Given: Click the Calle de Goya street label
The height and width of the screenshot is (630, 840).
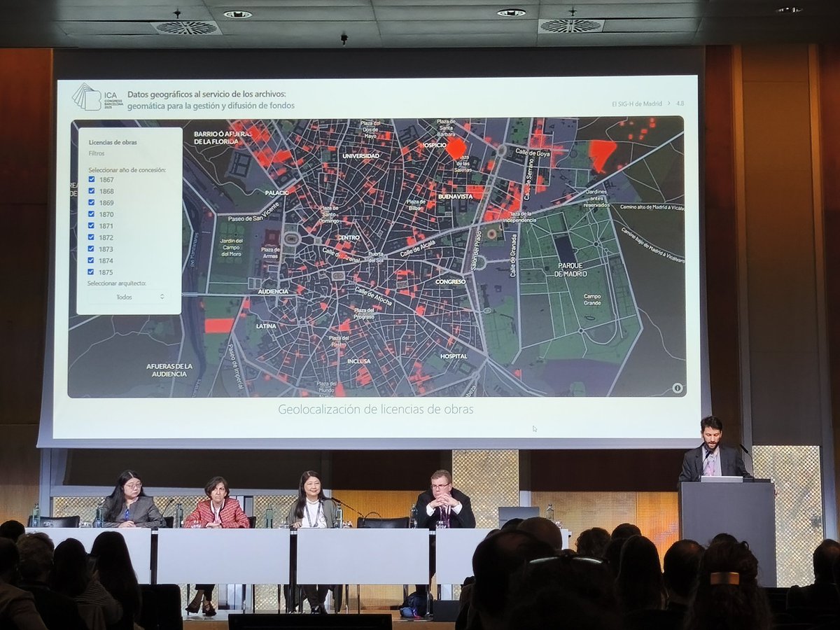Looking at the screenshot, I should (x=532, y=152).
